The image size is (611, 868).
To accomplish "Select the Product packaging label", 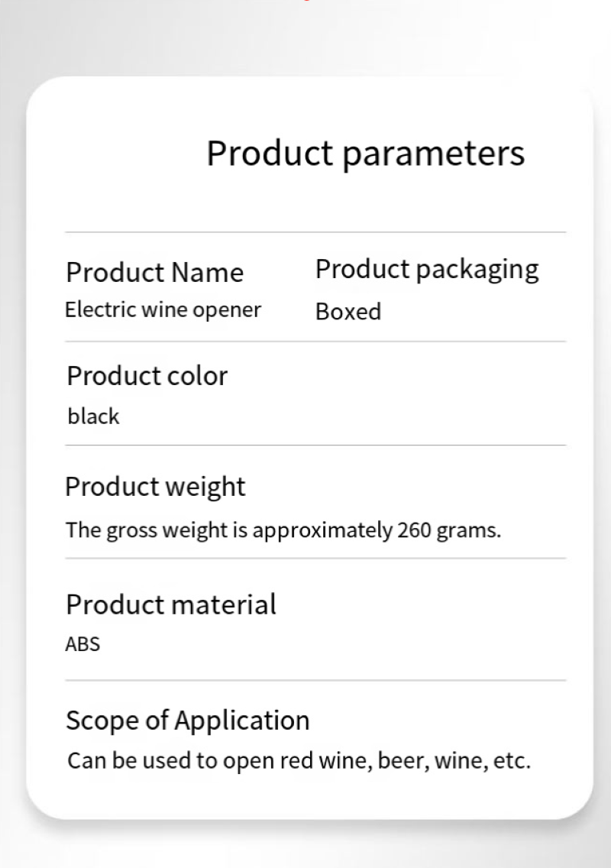I will (x=426, y=269).
